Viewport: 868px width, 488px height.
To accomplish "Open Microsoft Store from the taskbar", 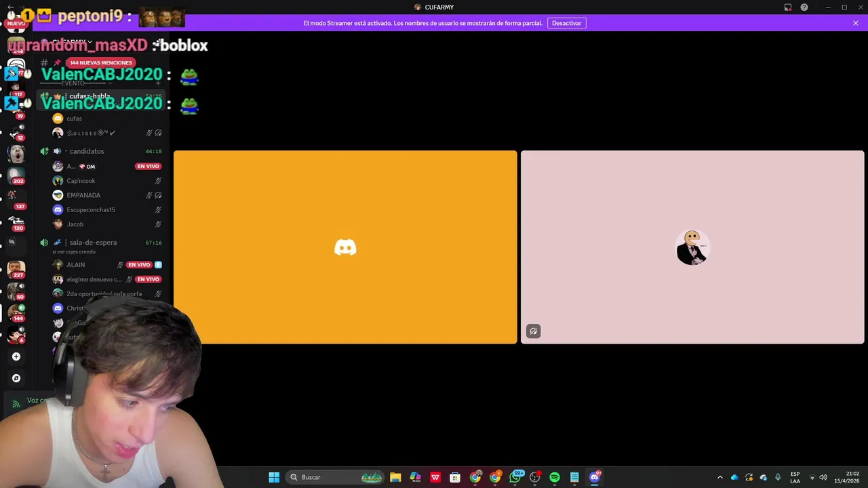I will [x=455, y=477].
